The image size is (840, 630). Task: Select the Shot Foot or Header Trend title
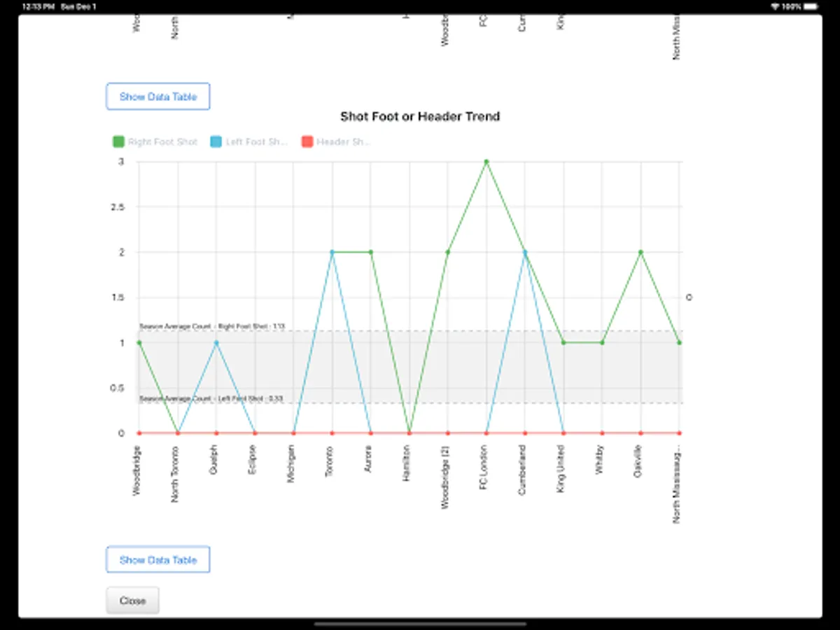tap(420, 116)
